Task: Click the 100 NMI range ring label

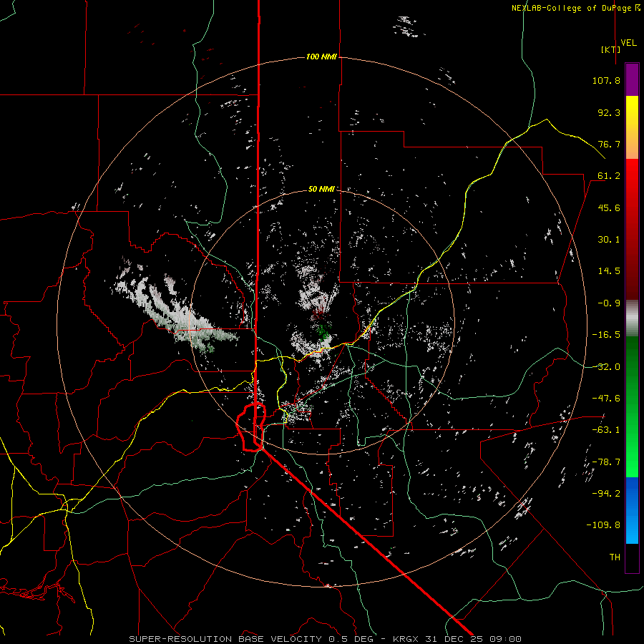Action: click(321, 57)
